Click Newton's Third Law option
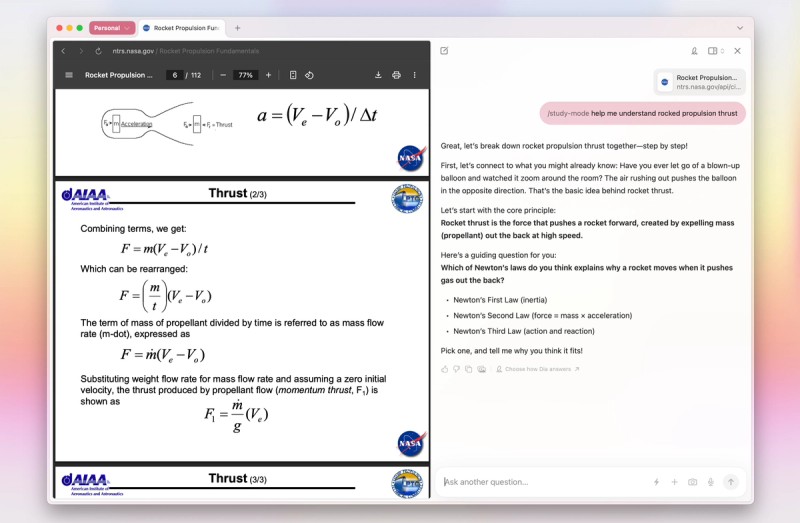800x523 pixels. coord(524,331)
